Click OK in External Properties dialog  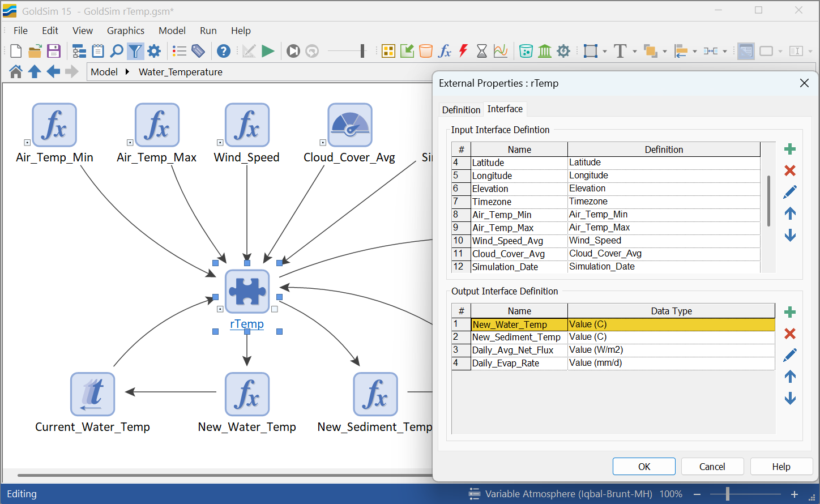click(x=644, y=467)
